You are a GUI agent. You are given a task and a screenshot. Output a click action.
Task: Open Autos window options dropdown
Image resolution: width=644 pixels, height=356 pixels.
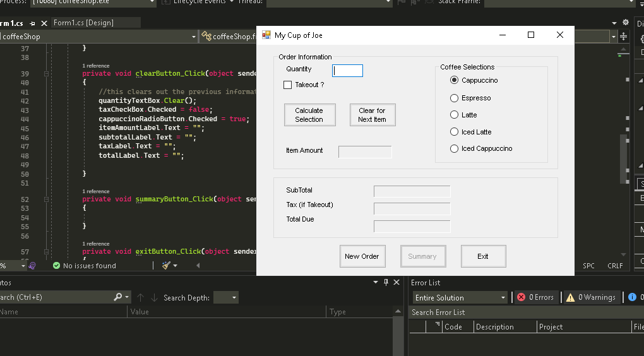point(376,282)
